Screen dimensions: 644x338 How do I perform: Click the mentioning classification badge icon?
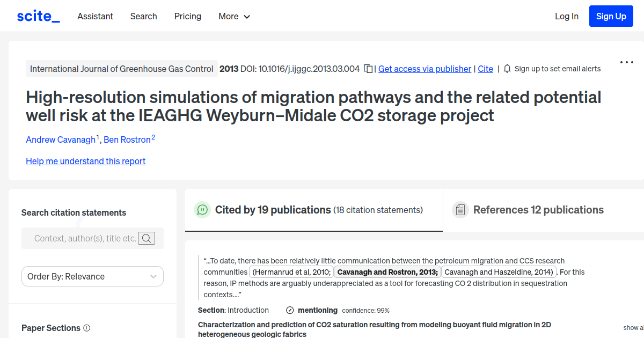click(x=290, y=310)
